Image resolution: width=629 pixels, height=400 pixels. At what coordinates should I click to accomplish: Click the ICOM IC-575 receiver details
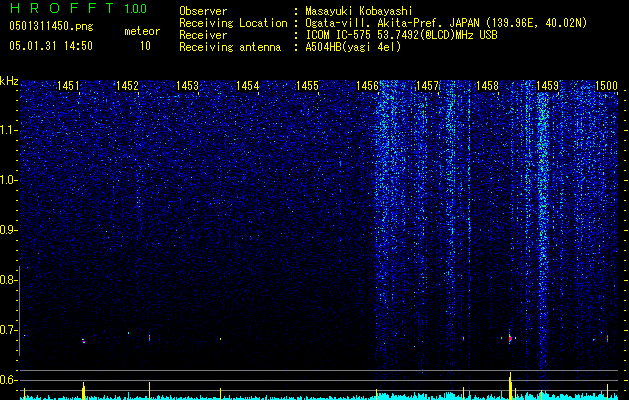[401, 35]
